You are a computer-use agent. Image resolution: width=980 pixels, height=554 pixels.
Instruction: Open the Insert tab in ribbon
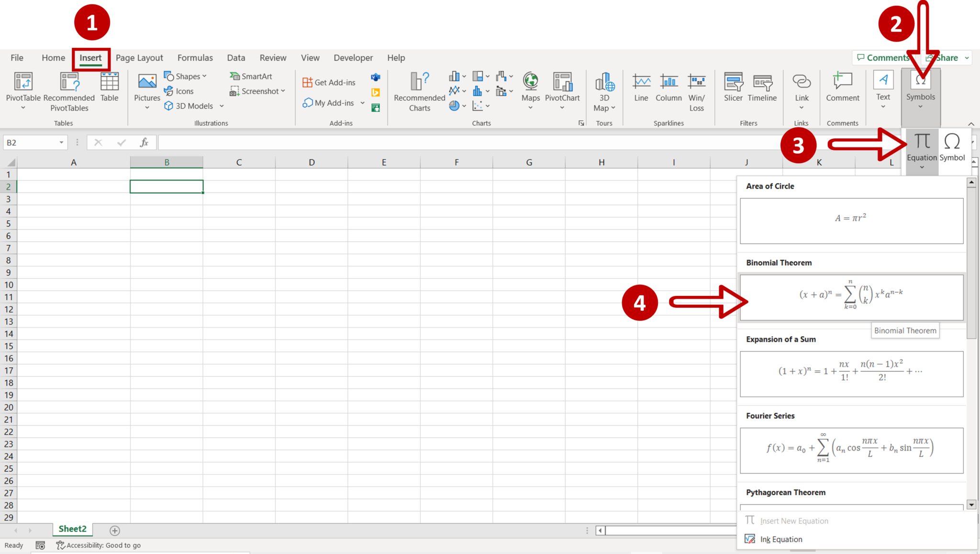pos(90,57)
